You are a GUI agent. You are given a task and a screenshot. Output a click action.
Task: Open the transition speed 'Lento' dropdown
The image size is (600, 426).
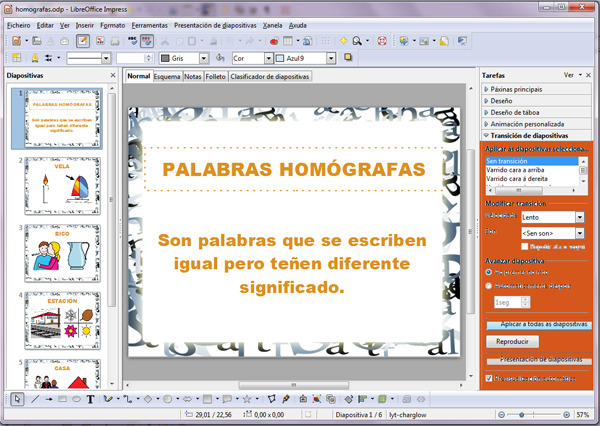click(580, 217)
